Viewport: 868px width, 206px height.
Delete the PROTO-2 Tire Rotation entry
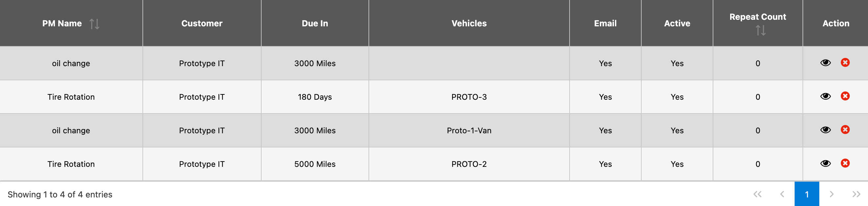845,163
